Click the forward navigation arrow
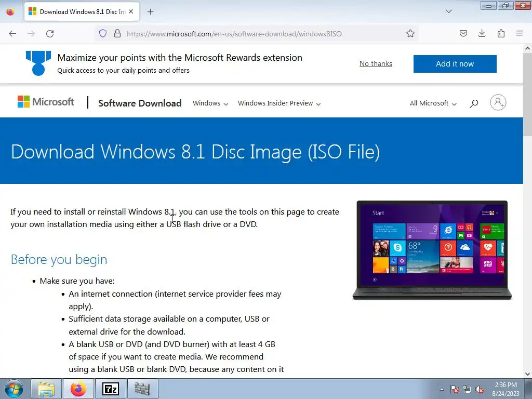 coord(31,34)
